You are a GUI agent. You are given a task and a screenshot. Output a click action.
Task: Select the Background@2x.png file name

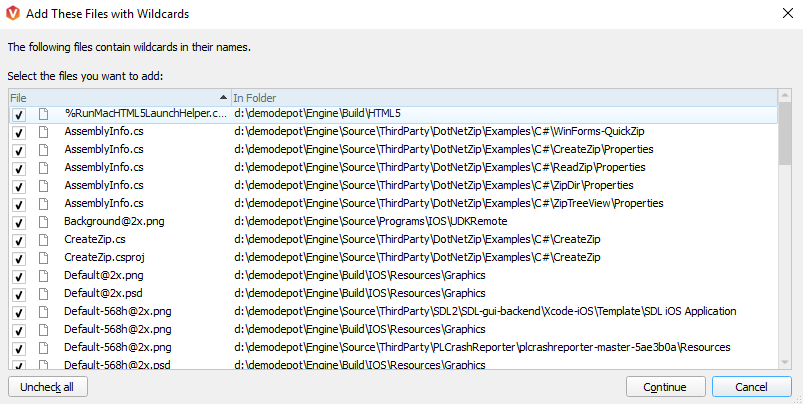(x=114, y=222)
